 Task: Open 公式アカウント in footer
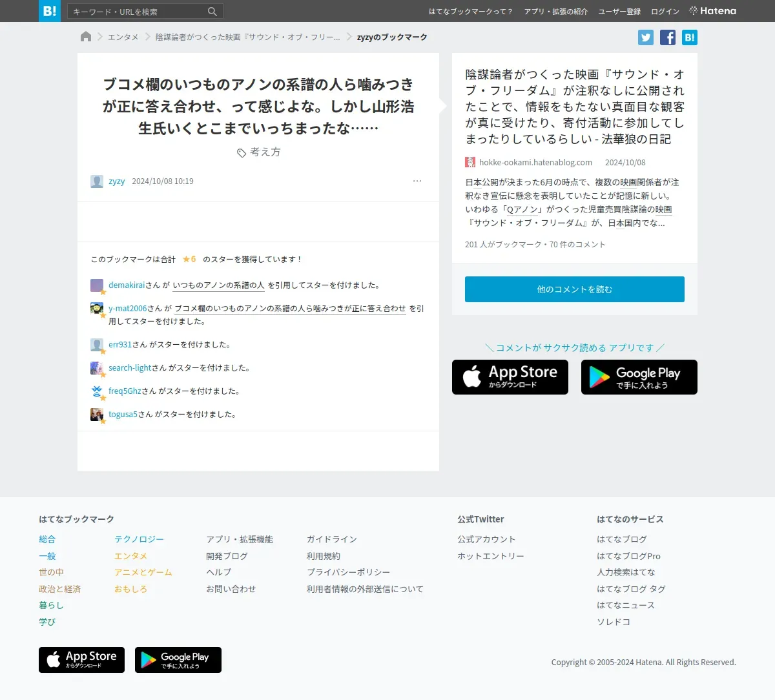pyautogui.click(x=486, y=539)
